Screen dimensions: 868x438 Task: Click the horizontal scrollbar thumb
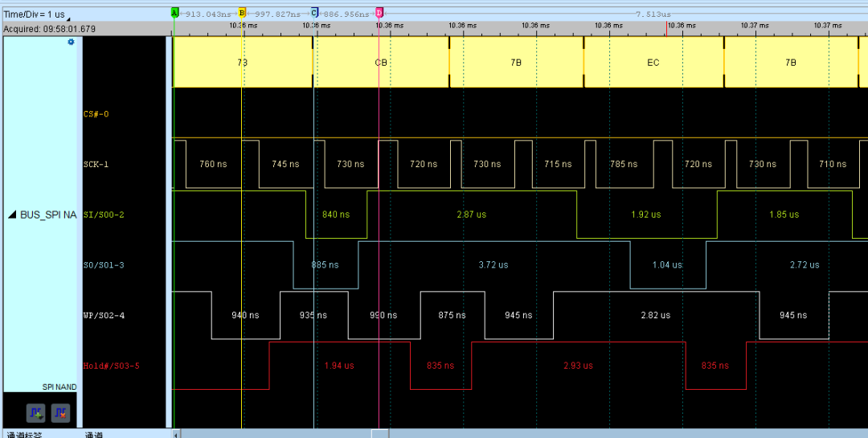(x=379, y=434)
